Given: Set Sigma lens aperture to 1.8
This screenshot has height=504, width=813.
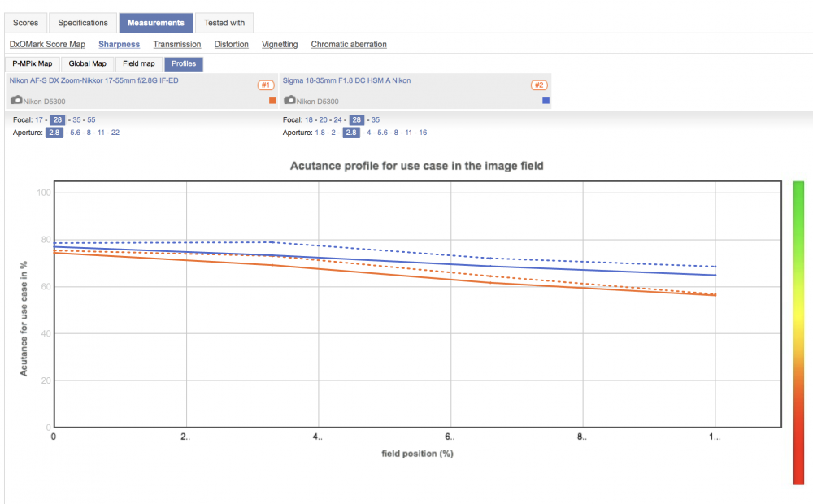Looking at the screenshot, I should coord(320,133).
